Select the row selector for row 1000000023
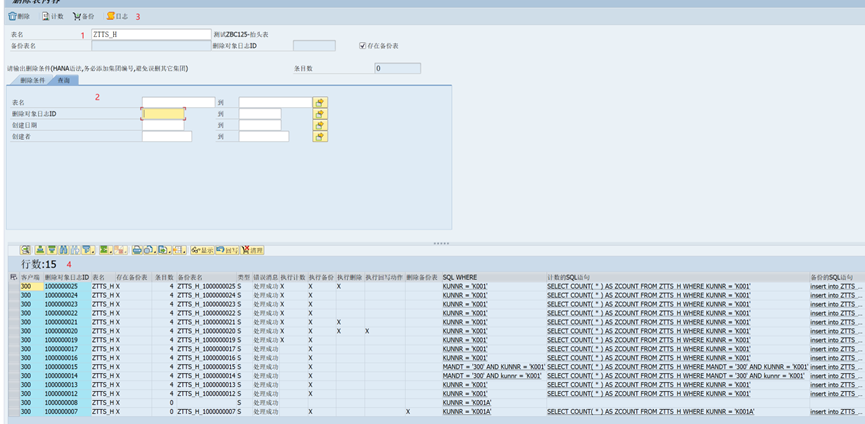The height and width of the screenshot is (424, 865). [14, 304]
